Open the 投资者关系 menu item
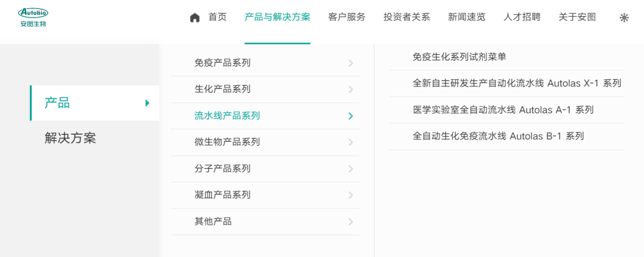This screenshot has width=644, height=257. (407, 17)
